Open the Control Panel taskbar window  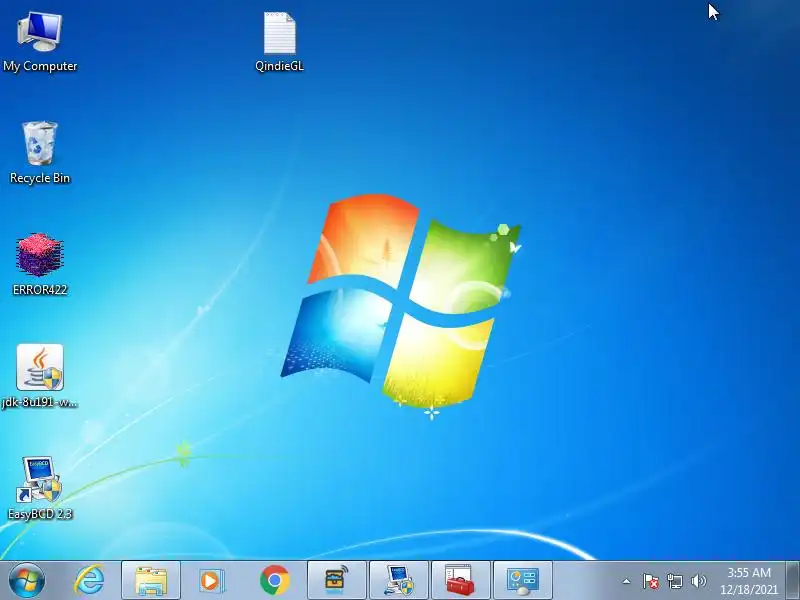click(523, 581)
